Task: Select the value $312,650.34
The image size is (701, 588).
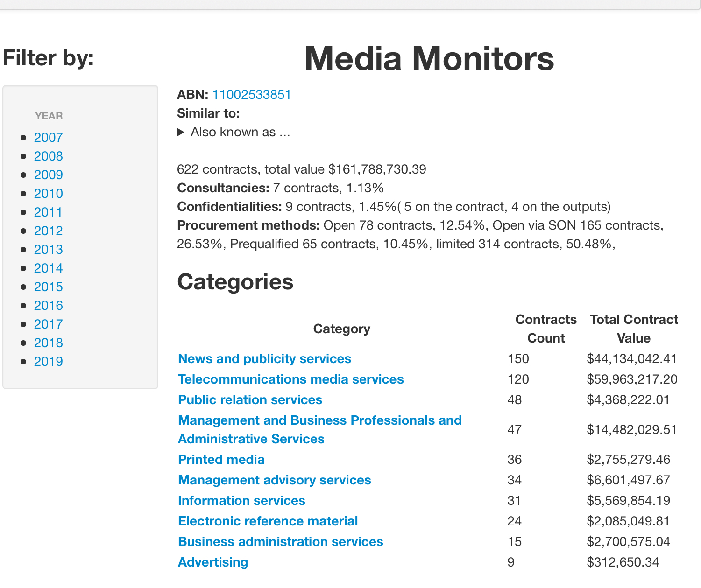Action: click(623, 562)
